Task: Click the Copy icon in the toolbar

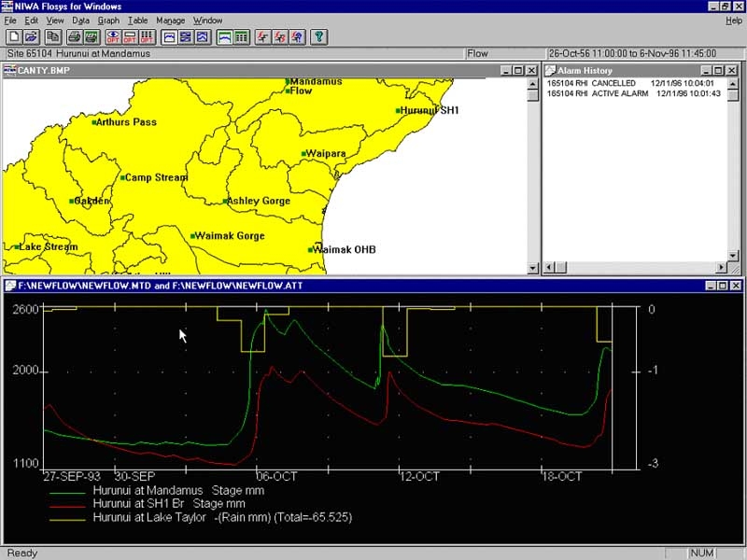Action: point(53,37)
